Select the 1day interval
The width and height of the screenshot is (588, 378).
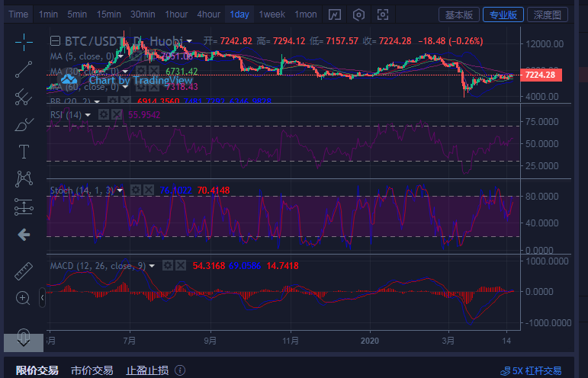[239, 14]
